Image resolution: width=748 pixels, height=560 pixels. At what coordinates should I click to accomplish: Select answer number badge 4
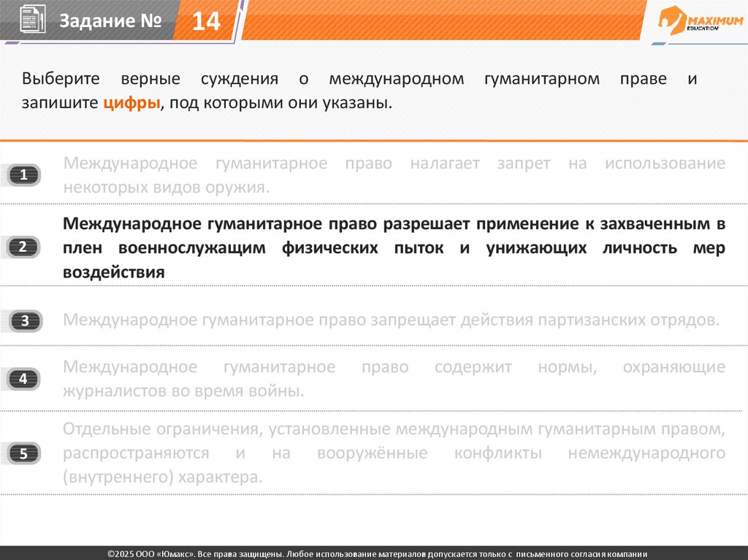23,379
